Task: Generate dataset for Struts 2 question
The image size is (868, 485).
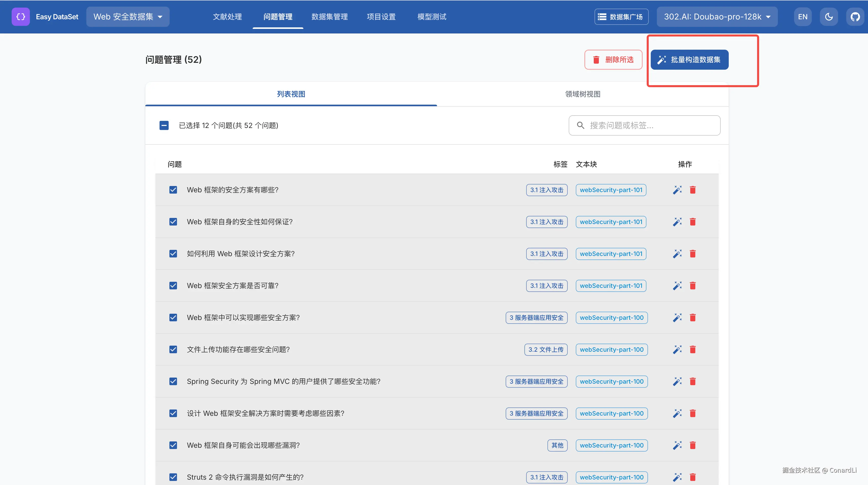Action: 677,477
